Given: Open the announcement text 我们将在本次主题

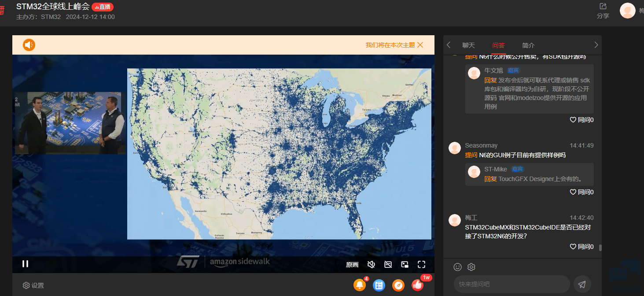Looking at the screenshot, I should [x=390, y=45].
